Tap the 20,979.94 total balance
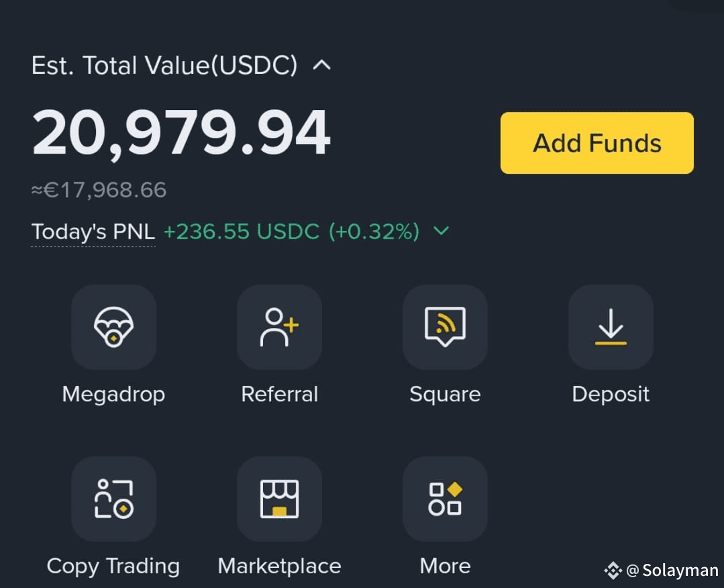This screenshot has height=588, width=724. tap(181, 133)
